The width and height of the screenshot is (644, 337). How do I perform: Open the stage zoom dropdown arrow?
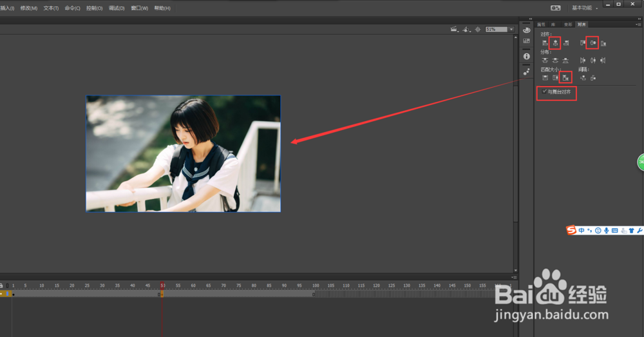pos(511,29)
